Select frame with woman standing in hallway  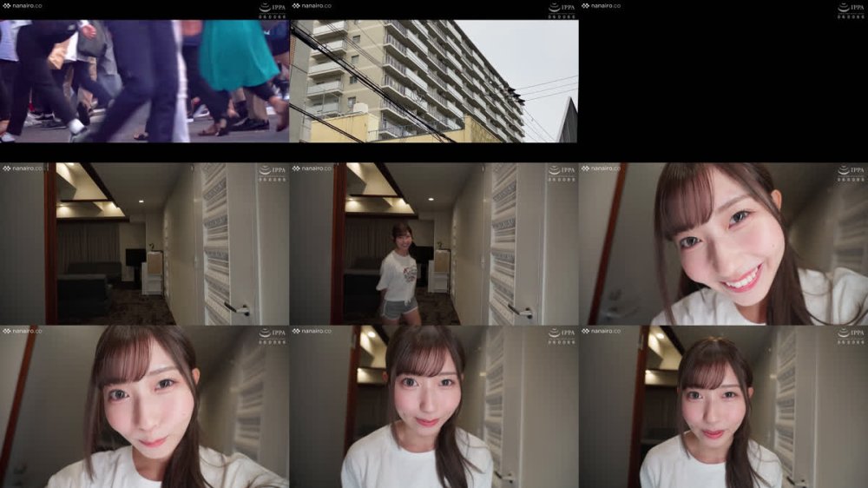point(434,244)
